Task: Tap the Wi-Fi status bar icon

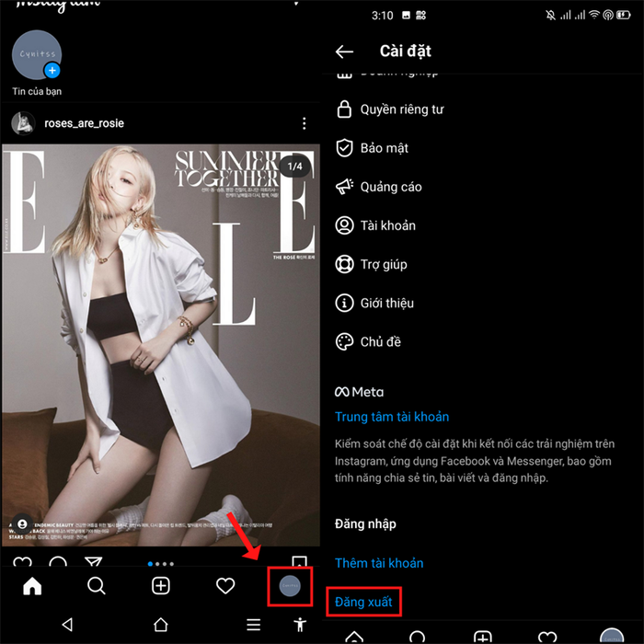Action: 594,16
